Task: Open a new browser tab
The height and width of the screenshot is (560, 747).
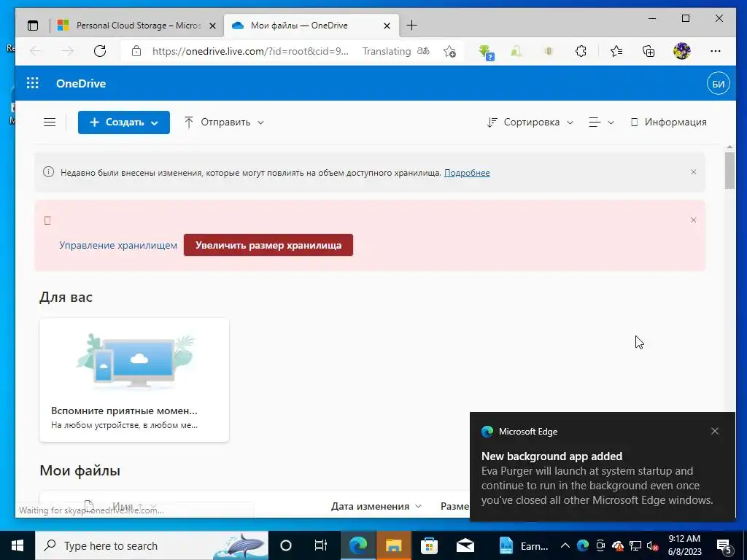Action: click(x=412, y=26)
